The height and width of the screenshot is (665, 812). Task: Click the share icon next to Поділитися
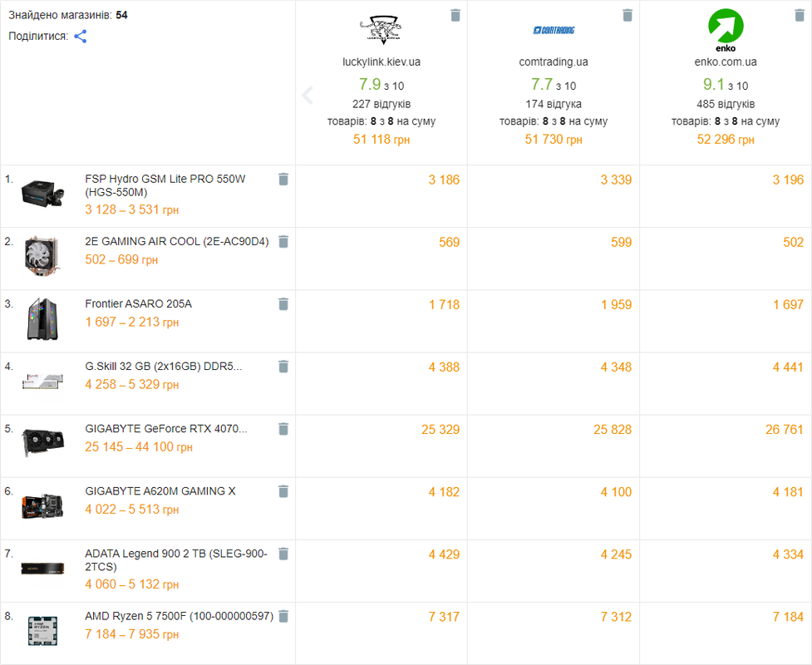click(x=81, y=37)
